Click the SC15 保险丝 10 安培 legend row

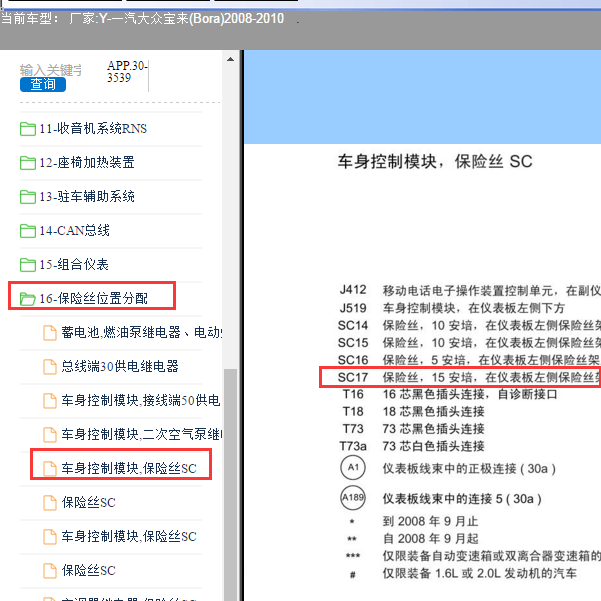click(469, 343)
